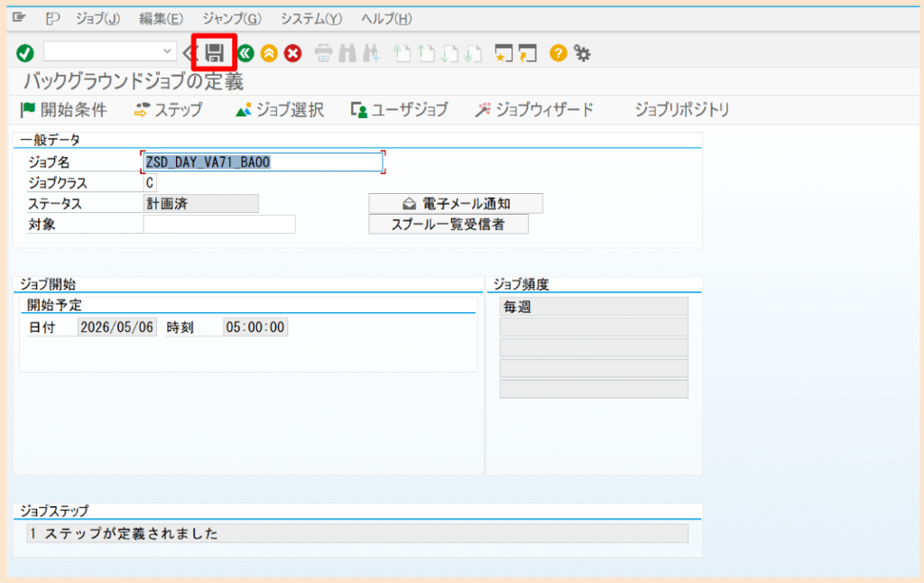Click the 一般データ group header
The width and height of the screenshot is (924, 583).
tap(51, 140)
